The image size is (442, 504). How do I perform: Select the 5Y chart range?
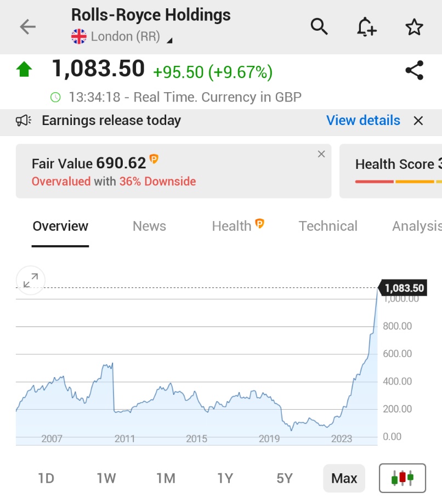tap(285, 478)
